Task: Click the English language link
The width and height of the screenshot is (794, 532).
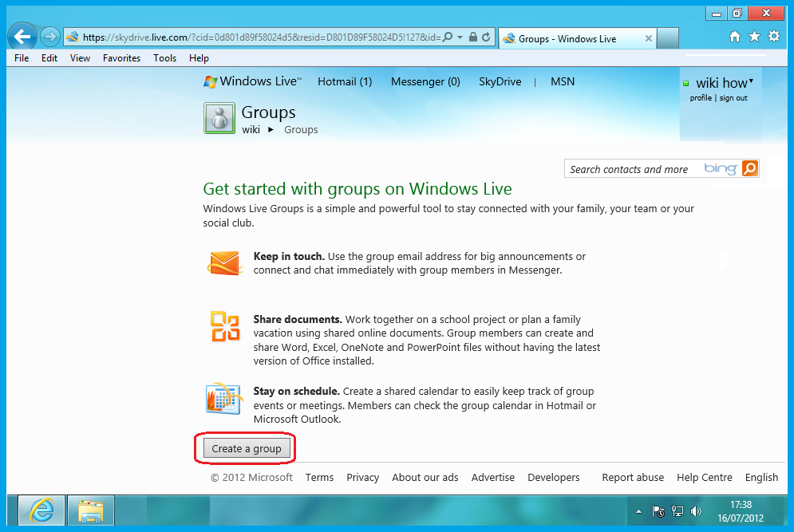Action: [x=761, y=477]
